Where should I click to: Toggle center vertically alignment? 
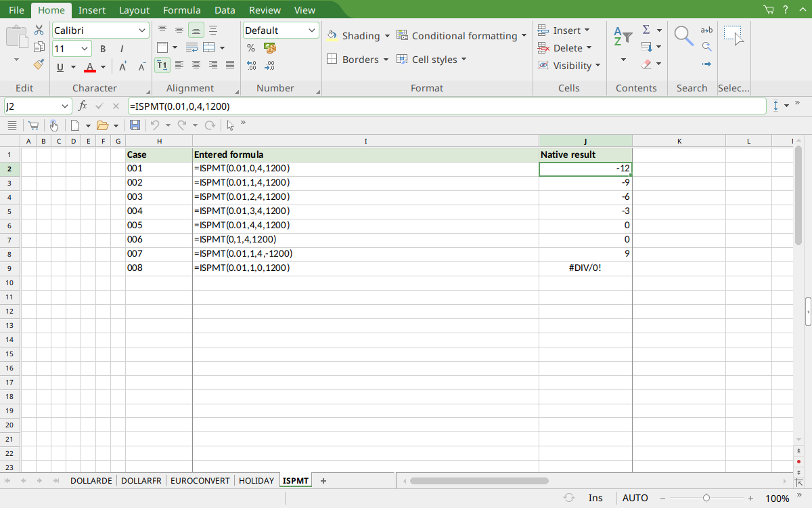click(179, 30)
